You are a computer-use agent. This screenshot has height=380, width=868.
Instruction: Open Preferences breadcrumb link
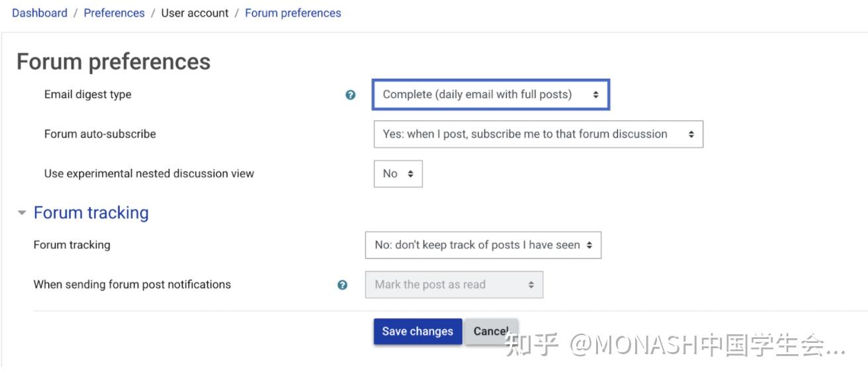click(x=114, y=13)
